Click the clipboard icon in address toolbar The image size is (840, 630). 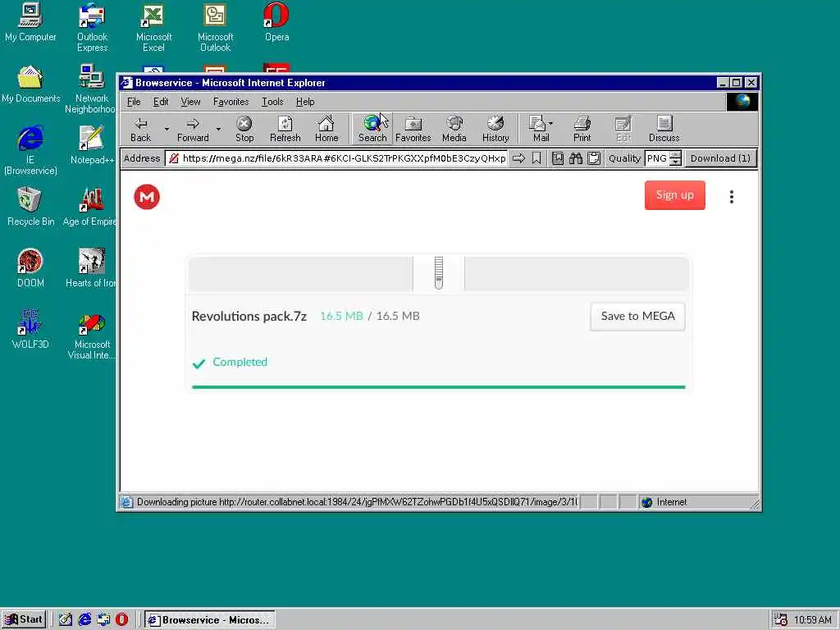point(594,158)
